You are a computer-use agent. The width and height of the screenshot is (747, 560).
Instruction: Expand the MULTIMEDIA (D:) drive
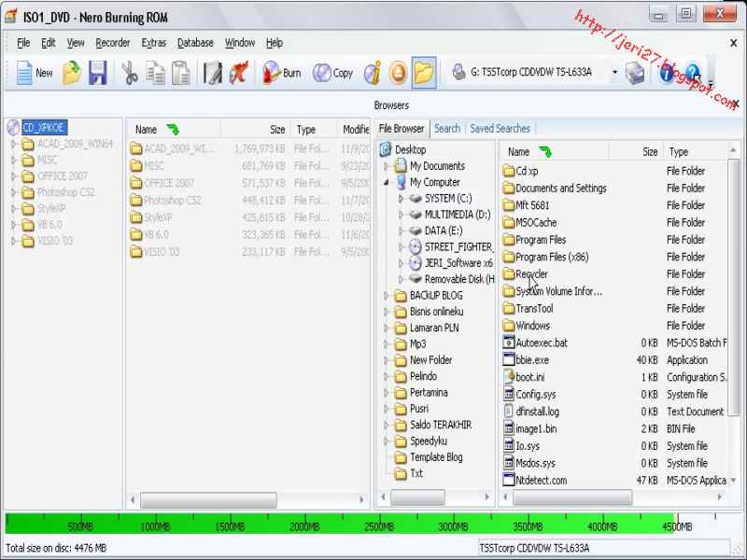pyautogui.click(x=401, y=215)
